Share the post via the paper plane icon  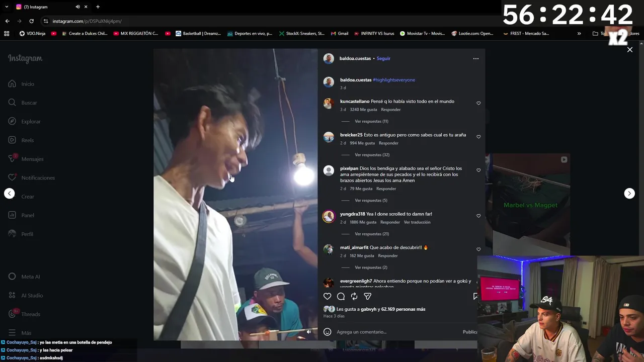point(367,297)
